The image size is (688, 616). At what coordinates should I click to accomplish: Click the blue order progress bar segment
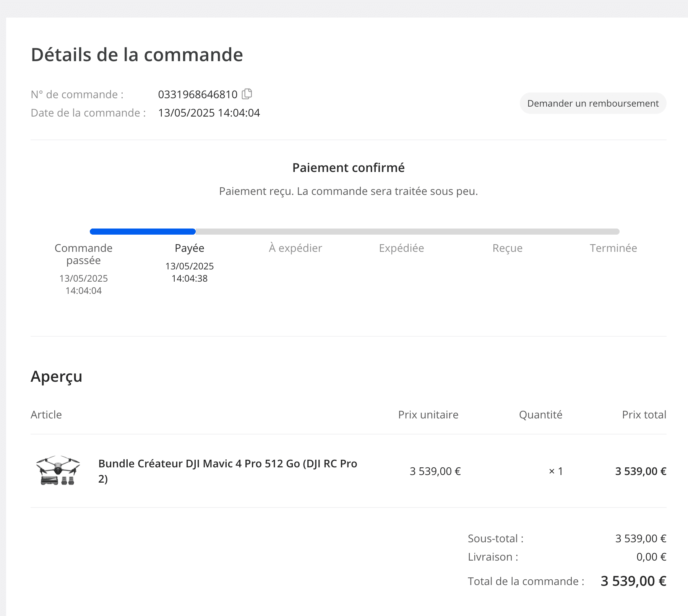pyautogui.click(x=143, y=231)
